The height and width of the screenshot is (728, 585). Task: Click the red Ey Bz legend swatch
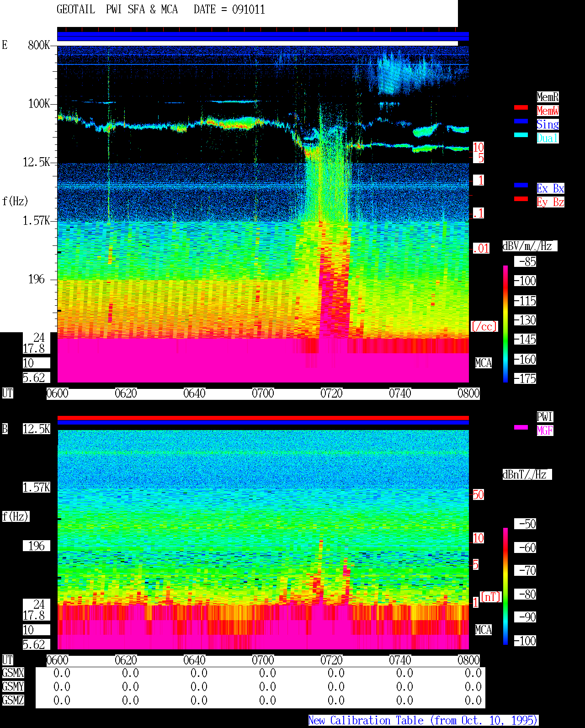521,199
